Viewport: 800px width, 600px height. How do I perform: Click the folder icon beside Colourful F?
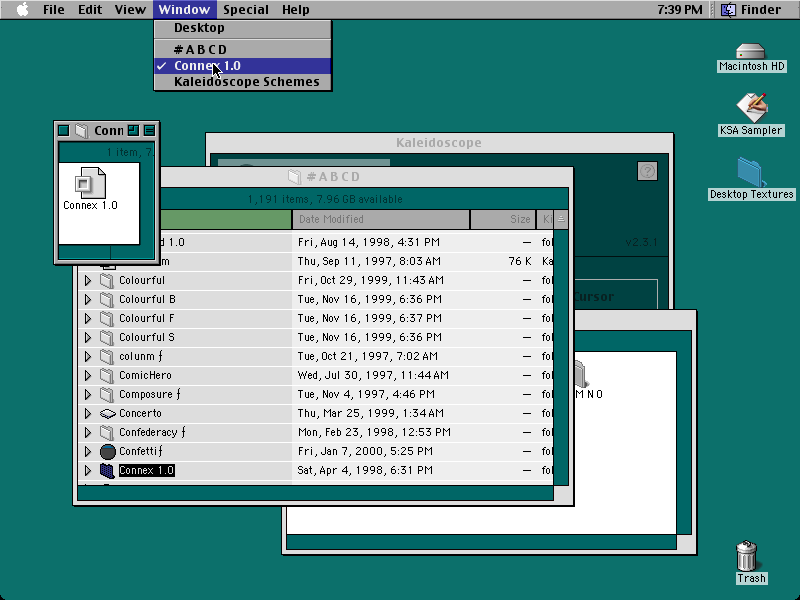[x=107, y=318]
